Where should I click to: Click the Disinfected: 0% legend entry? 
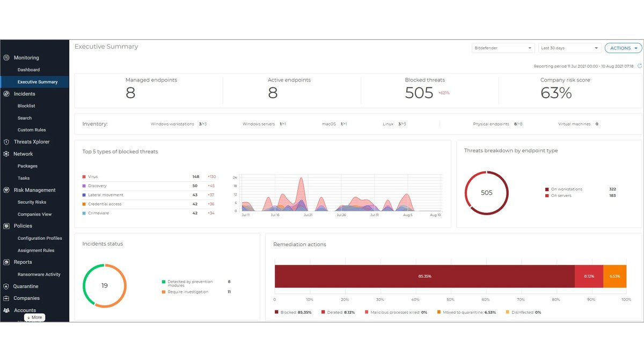click(523, 312)
